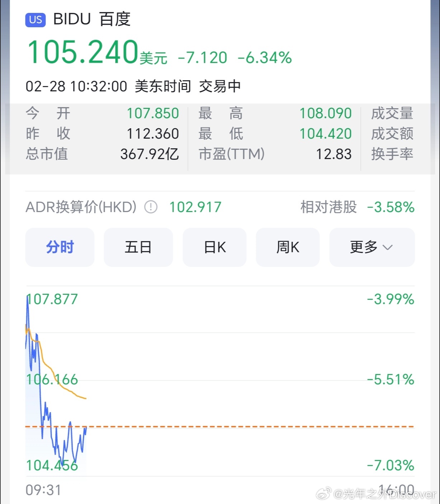Tap the chart percent label -7.03%

(x=391, y=466)
